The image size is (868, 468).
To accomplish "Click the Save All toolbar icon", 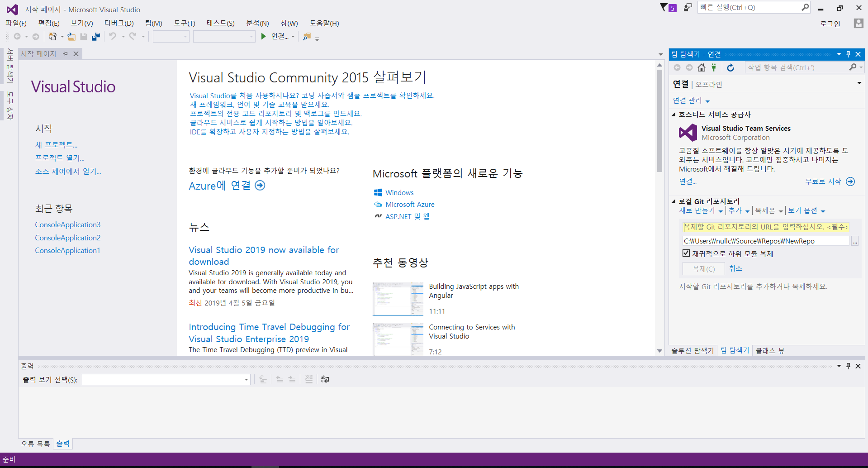I will (x=95, y=37).
